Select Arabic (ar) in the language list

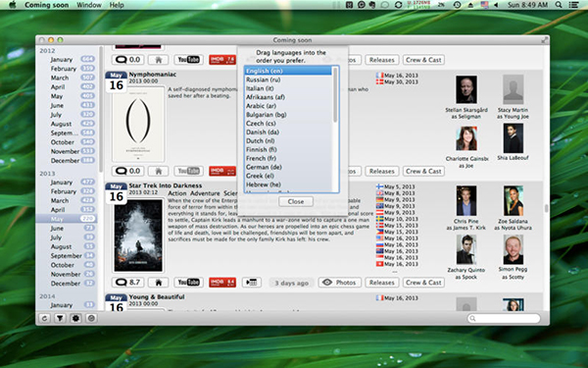coord(288,106)
